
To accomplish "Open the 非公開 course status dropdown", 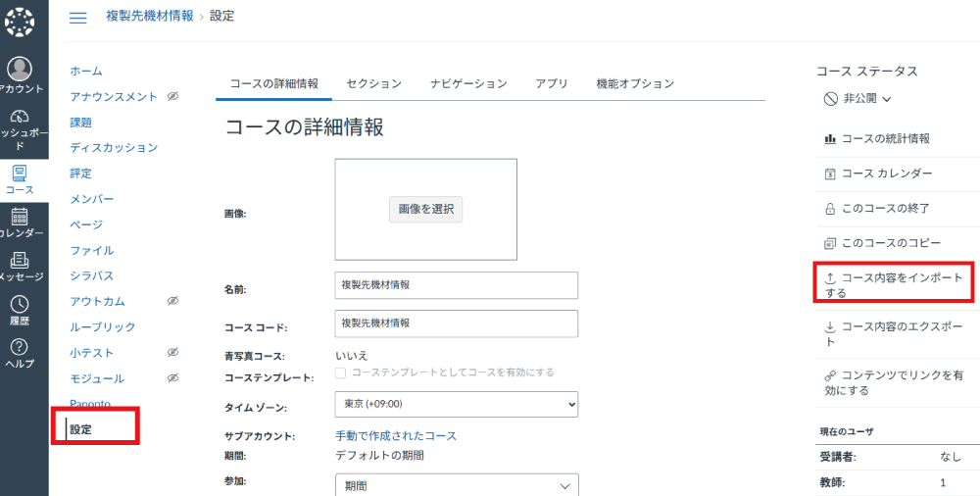I will point(857,99).
